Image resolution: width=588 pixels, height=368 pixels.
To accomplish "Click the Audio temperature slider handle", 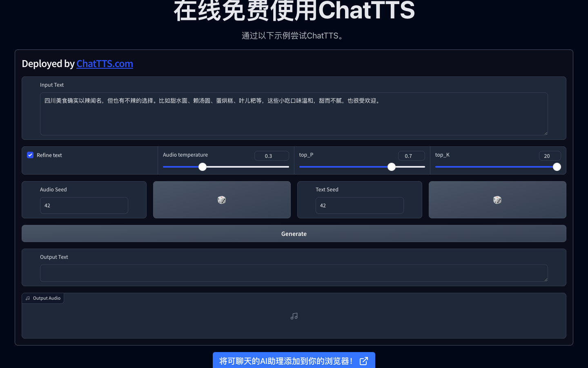I will [203, 167].
